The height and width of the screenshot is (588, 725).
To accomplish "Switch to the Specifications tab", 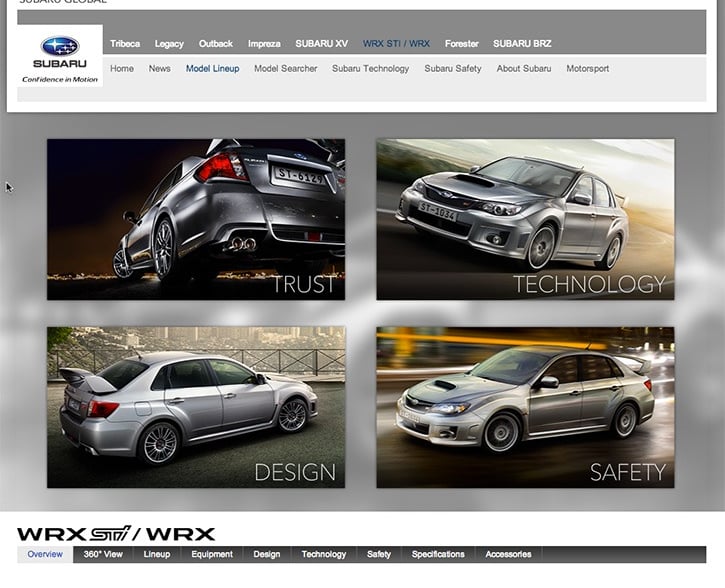I will [438, 554].
